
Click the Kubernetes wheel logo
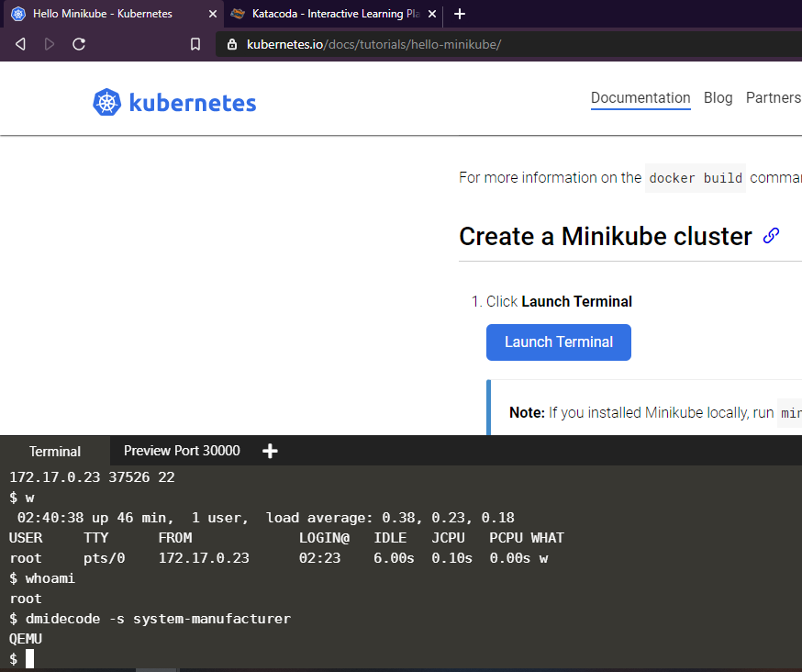click(x=106, y=103)
